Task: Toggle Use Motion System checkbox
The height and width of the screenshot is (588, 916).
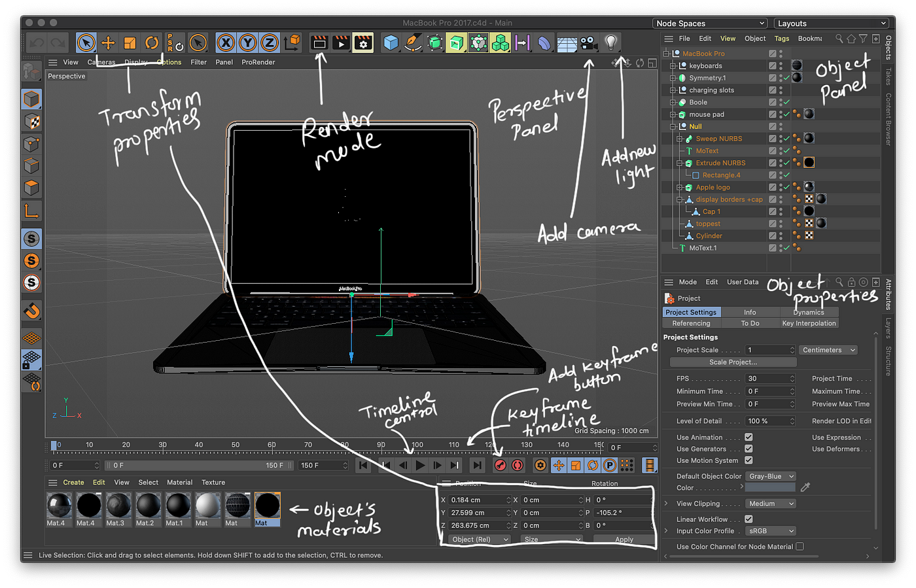Action: click(x=749, y=460)
